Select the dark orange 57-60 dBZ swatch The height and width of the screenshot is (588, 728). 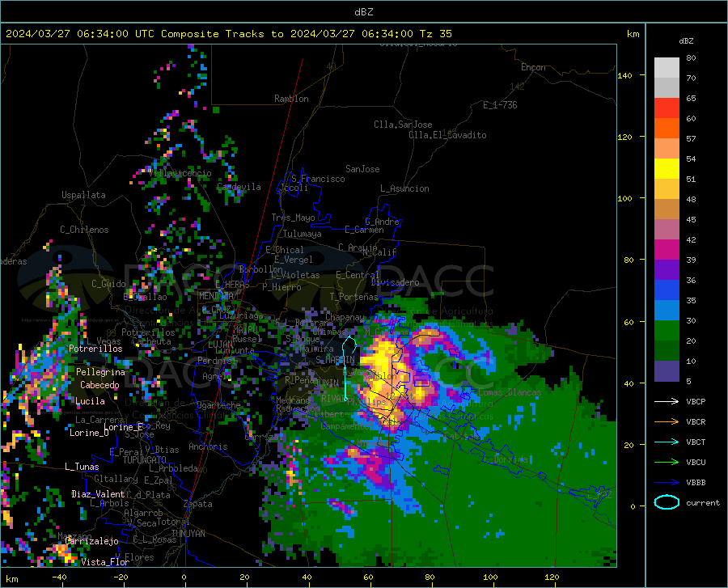coord(667,128)
